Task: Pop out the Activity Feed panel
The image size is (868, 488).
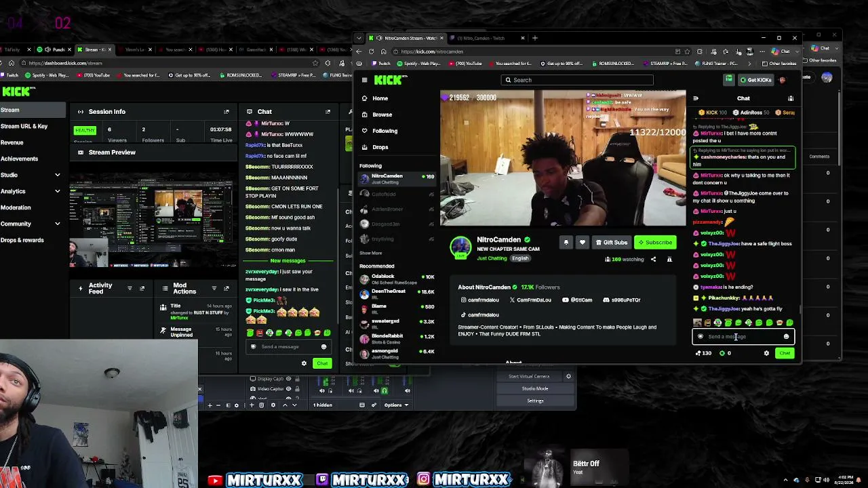Action: click(x=142, y=289)
